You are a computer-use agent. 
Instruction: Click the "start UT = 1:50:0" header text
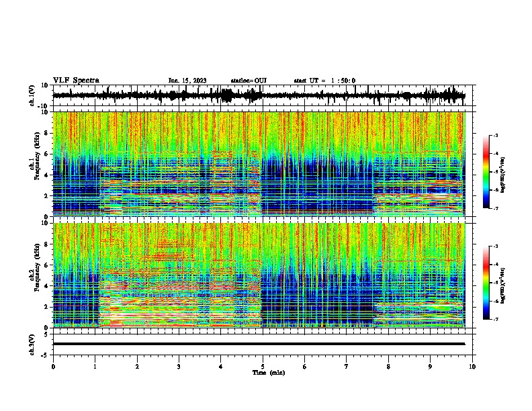point(324,81)
